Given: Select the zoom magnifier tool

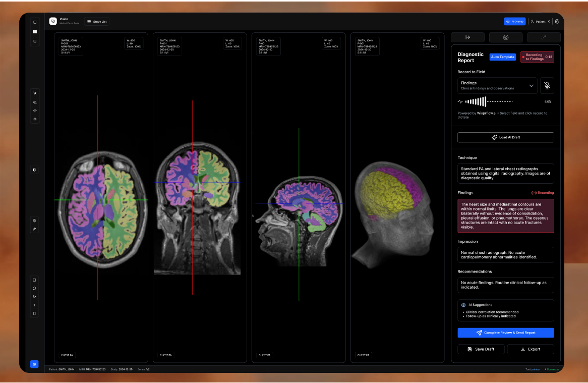Looking at the screenshot, I should point(34,102).
